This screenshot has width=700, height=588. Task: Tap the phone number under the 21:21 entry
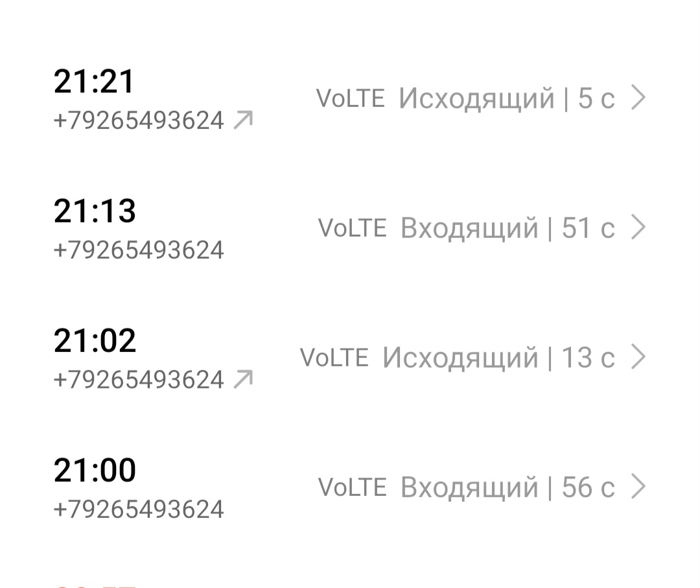click(x=139, y=121)
